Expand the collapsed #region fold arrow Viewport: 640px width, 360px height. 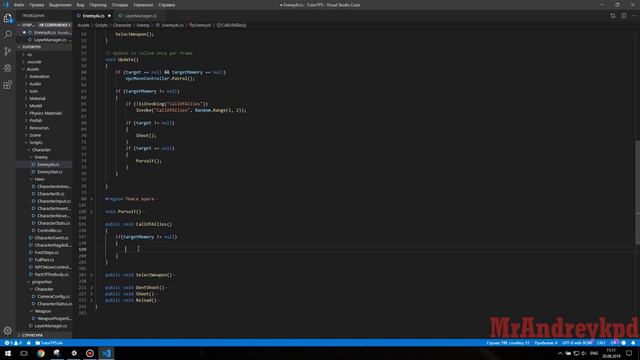point(91,199)
